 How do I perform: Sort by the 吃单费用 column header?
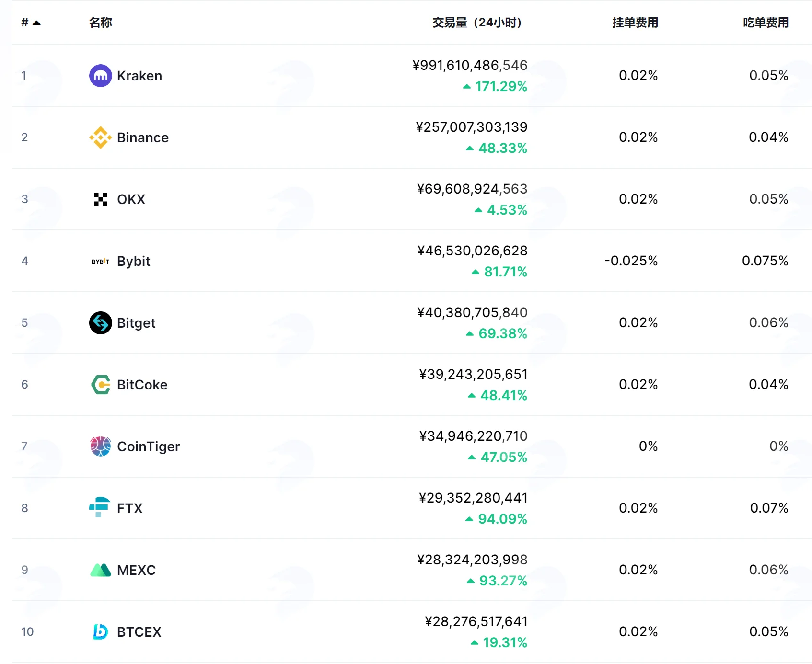(x=766, y=23)
